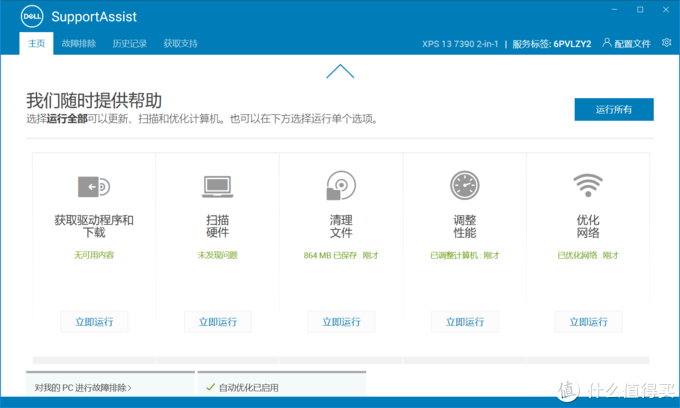680x408 pixels.
Task: Click the optimize network Wi-Fi icon
Action: [x=587, y=186]
